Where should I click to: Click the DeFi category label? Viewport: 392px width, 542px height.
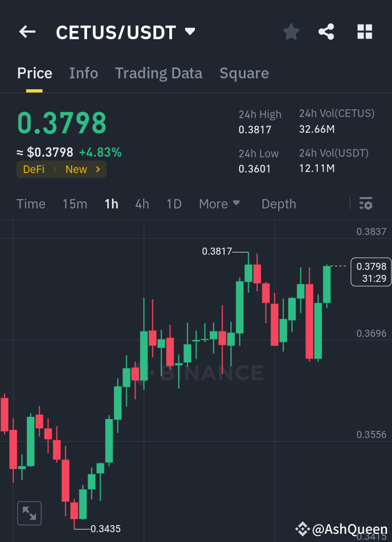point(34,169)
